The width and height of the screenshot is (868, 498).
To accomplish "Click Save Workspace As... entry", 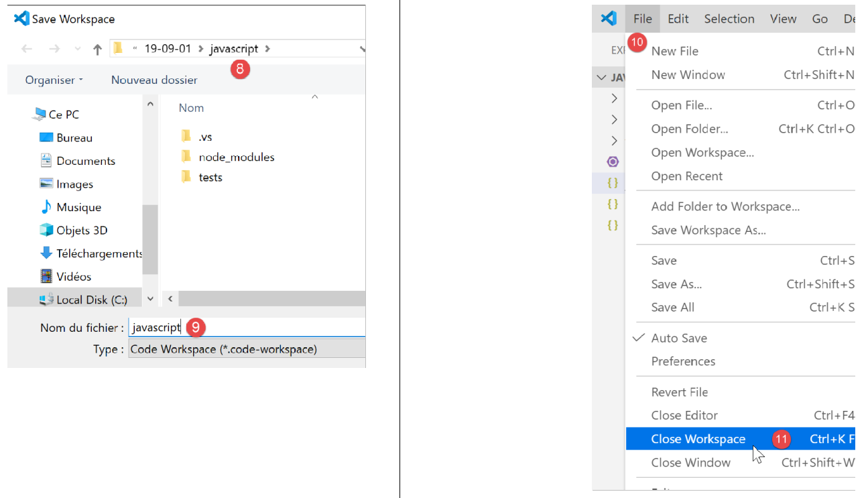I will 708,230.
